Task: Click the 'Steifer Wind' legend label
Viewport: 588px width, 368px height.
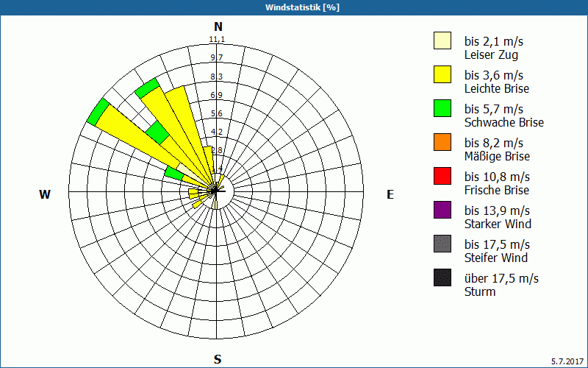Action: pyautogui.click(x=495, y=258)
